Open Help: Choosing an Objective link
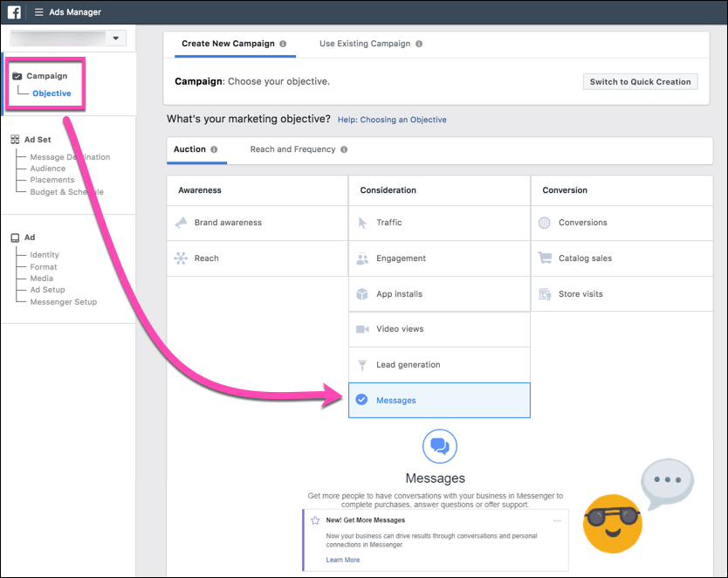Screen dimensions: 728x578 click(x=392, y=120)
